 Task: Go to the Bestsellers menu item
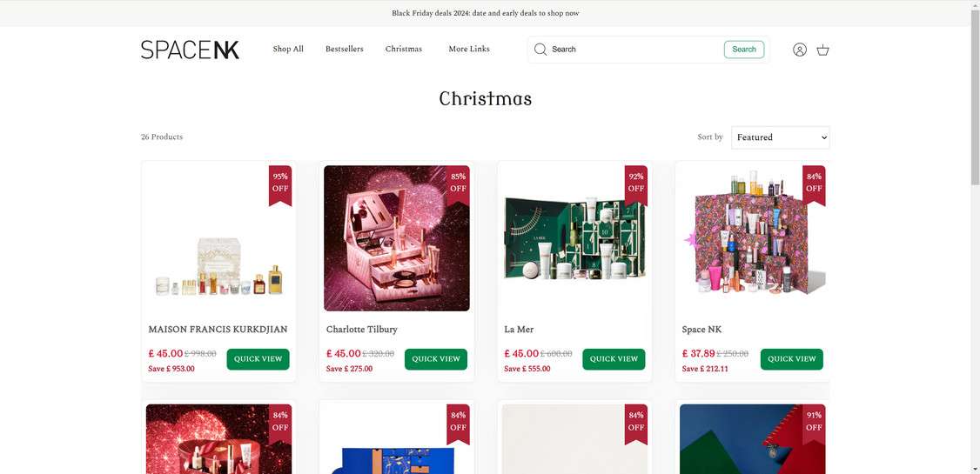coord(345,49)
